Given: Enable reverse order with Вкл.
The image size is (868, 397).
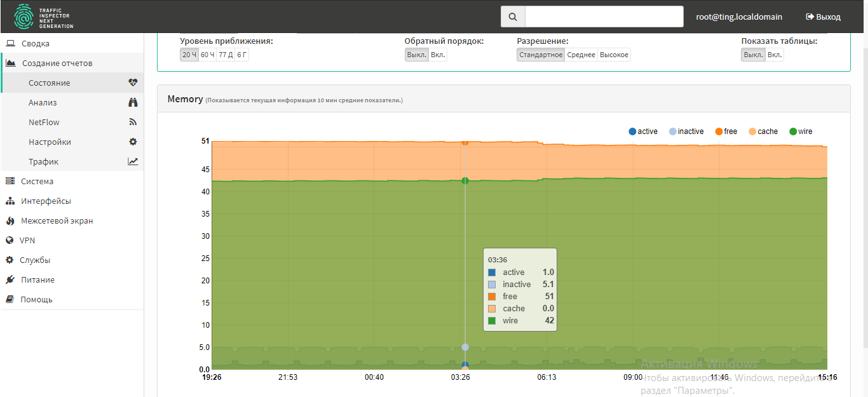Looking at the screenshot, I should 438,55.
